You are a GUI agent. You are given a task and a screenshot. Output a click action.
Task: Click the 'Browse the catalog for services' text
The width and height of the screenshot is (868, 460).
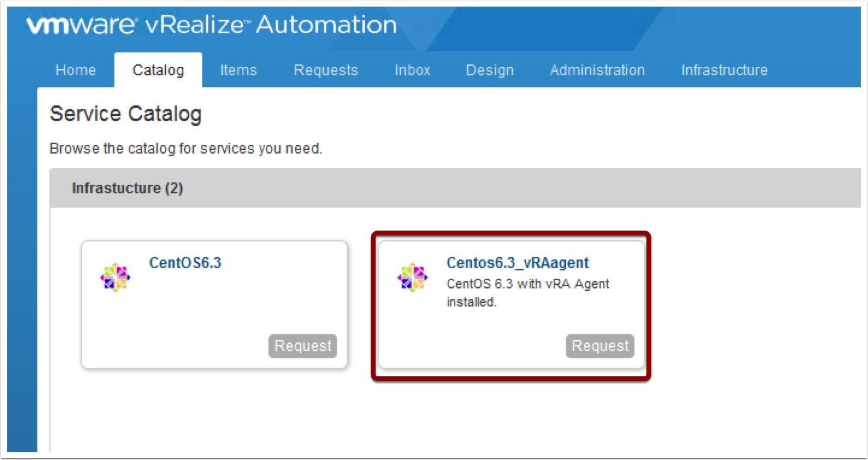click(185, 149)
